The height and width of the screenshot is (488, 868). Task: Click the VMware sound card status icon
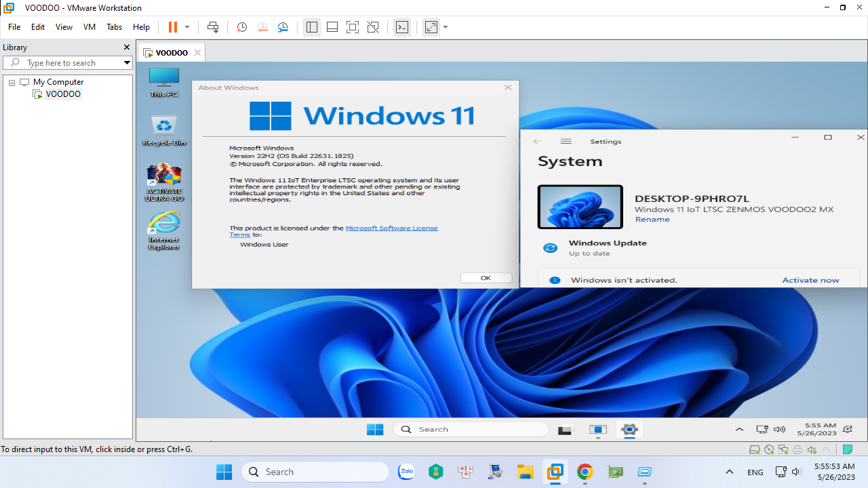pyautogui.click(x=812, y=449)
